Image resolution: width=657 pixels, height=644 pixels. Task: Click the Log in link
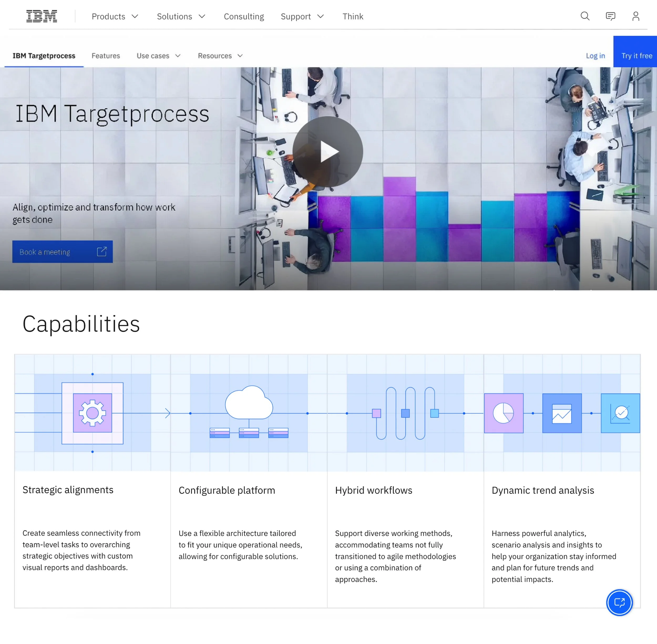[x=595, y=56]
